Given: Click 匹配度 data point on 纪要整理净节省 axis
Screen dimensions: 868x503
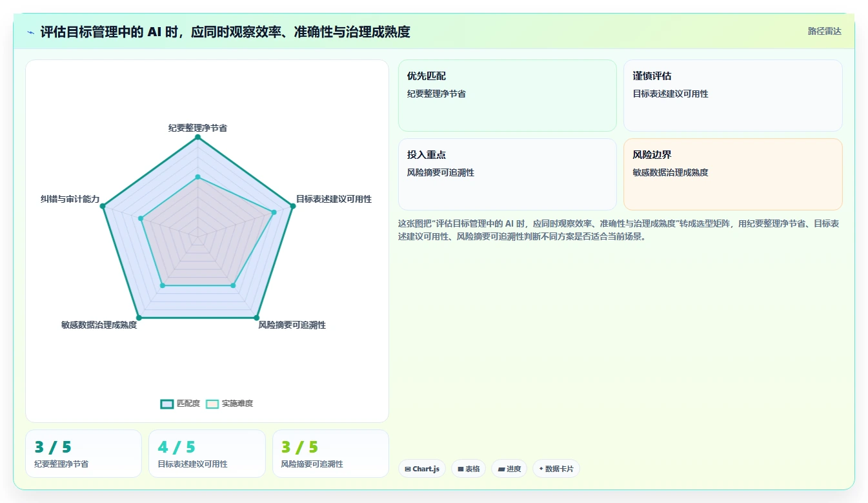Looking at the screenshot, I should click(197, 137).
